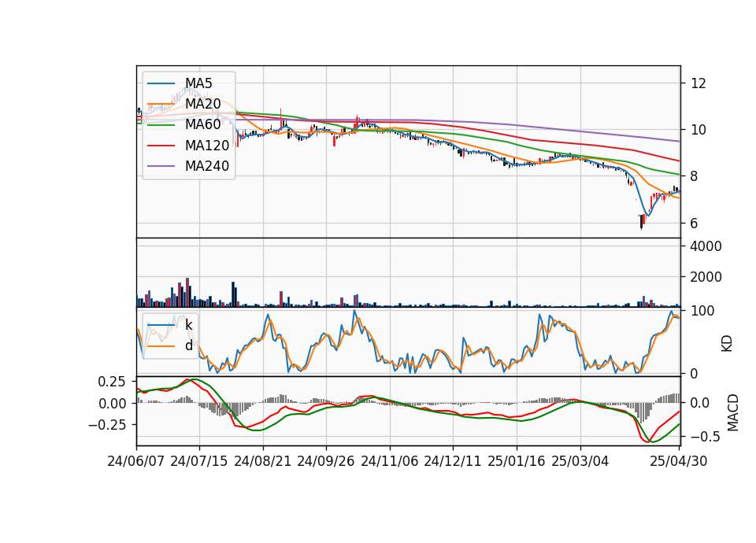
Task: Click the 24/07/15 date axis label
Action: coord(198,462)
